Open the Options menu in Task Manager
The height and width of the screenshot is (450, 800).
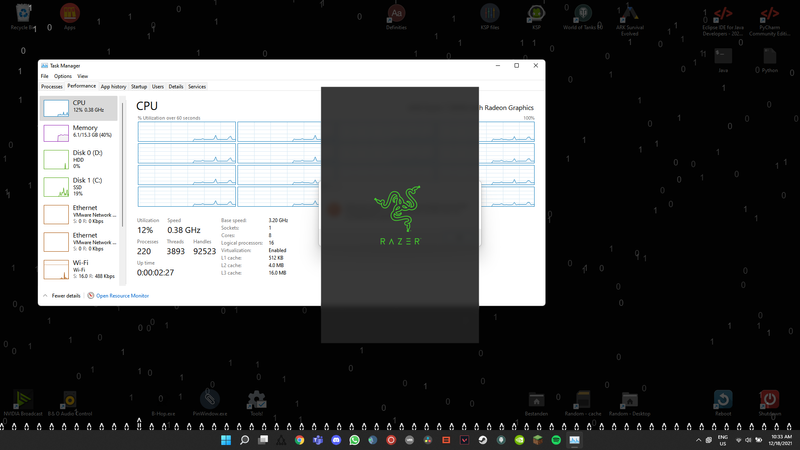pos(63,76)
